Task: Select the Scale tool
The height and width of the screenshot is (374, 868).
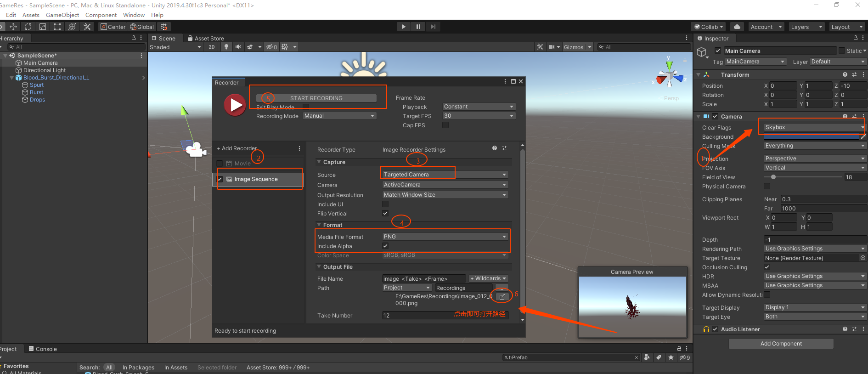Action: pyautogui.click(x=43, y=27)
